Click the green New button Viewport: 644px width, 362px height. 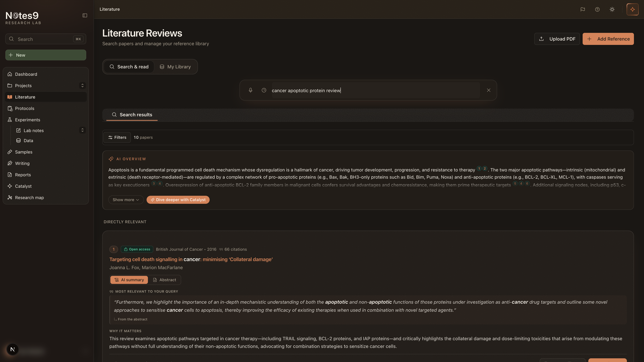(46, 55)
